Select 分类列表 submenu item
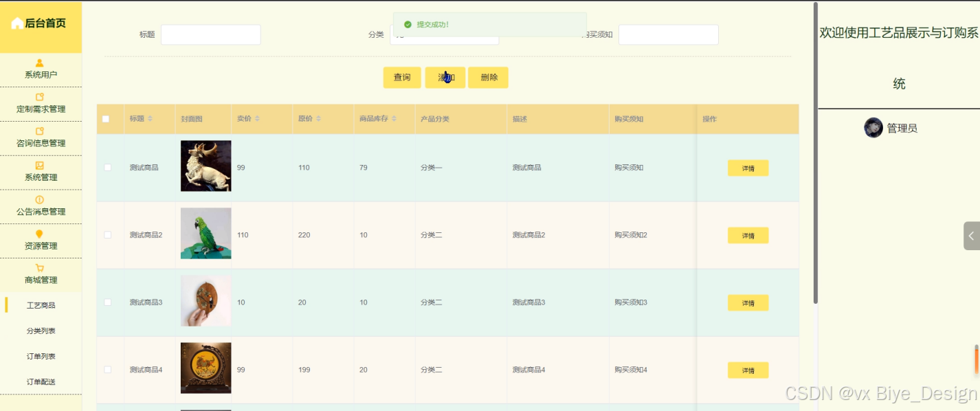980x411 pixels. [41, 331]
